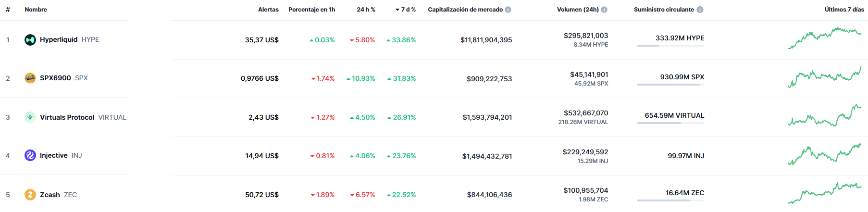
Task: Click the Hyperliquid coin logo icon
Action: tap(30, 40)
